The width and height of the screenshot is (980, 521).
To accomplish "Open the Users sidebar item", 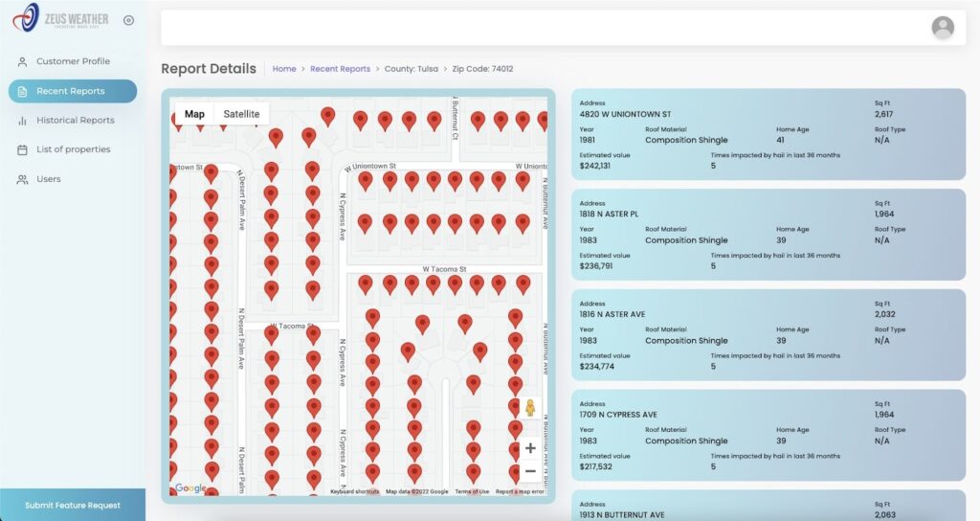I will coord(49,179).
